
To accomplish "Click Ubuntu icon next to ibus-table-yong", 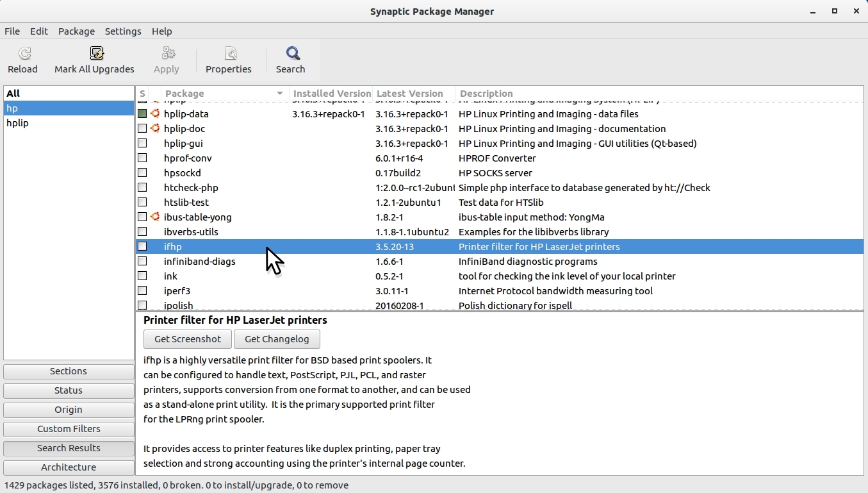I will tap(155, 217).
